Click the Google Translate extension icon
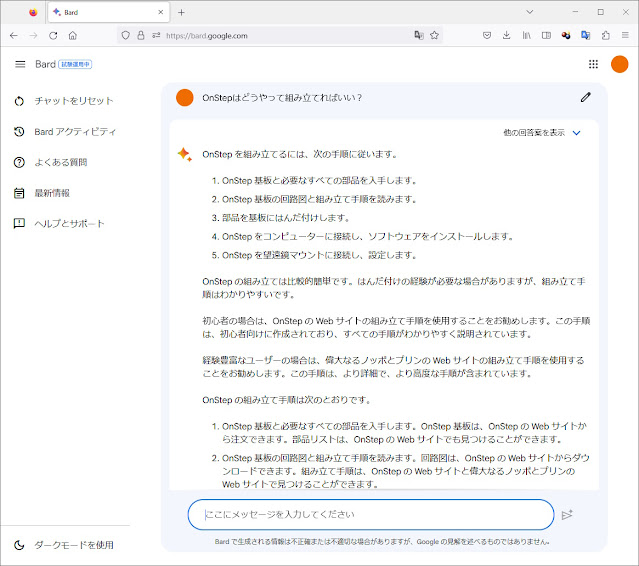 [586, 35]
